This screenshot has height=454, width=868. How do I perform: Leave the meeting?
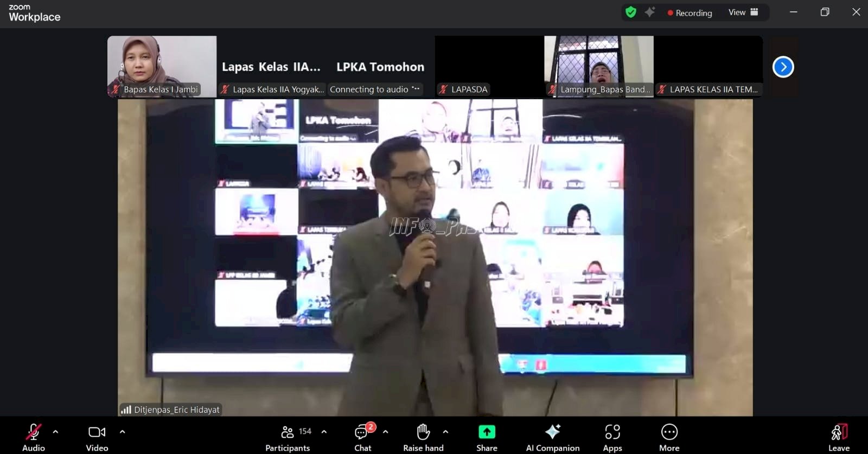point(839,437)
